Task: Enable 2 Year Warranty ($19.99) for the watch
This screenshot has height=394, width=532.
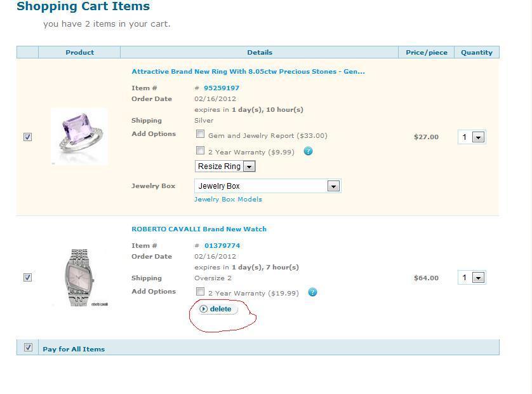Action: 200,292
